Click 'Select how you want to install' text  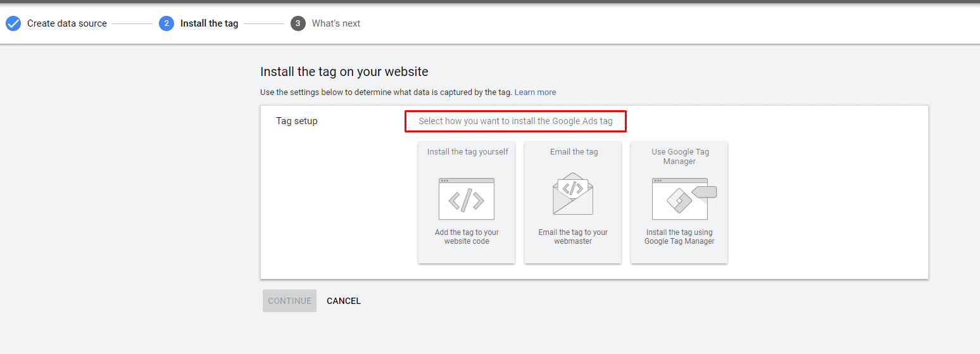(x=515, y=121)
